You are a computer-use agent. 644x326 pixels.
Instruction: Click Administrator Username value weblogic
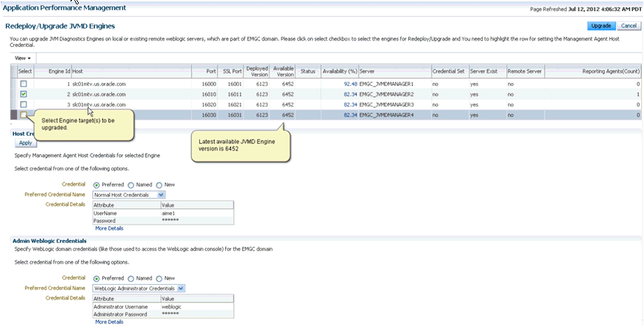[x=171, y=307]
